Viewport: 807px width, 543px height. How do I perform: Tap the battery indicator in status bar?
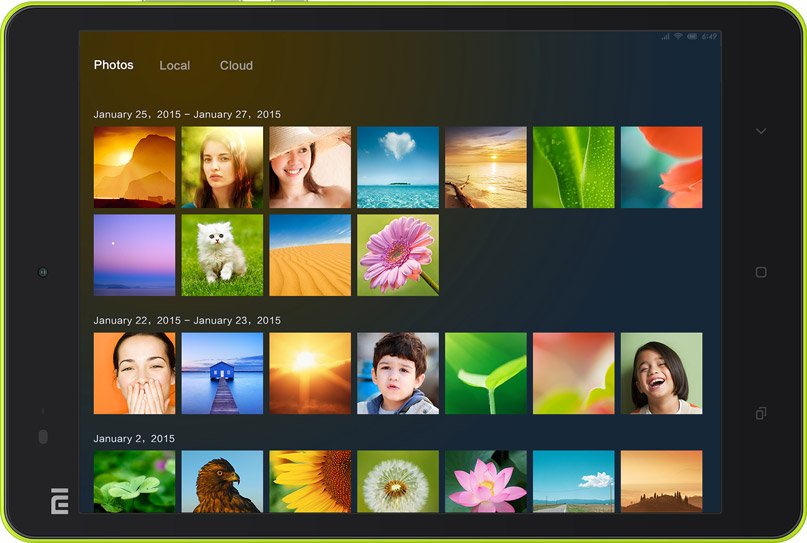[692, 37]
